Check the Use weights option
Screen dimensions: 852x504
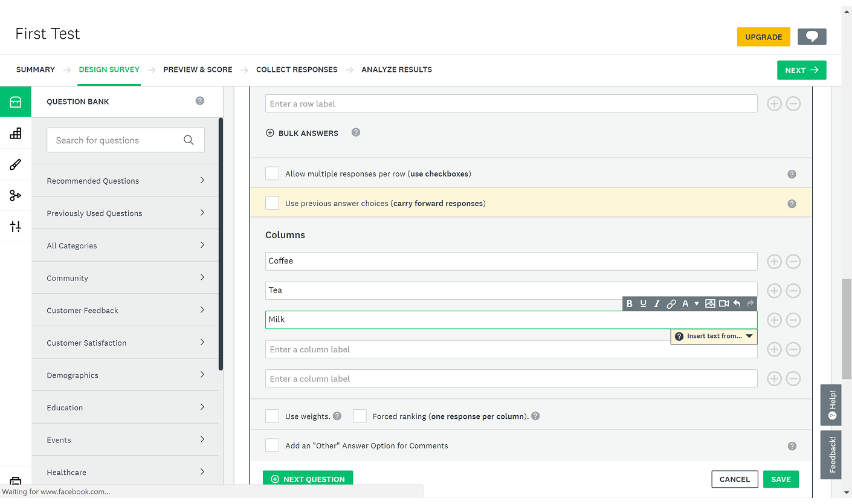point(272,416)
